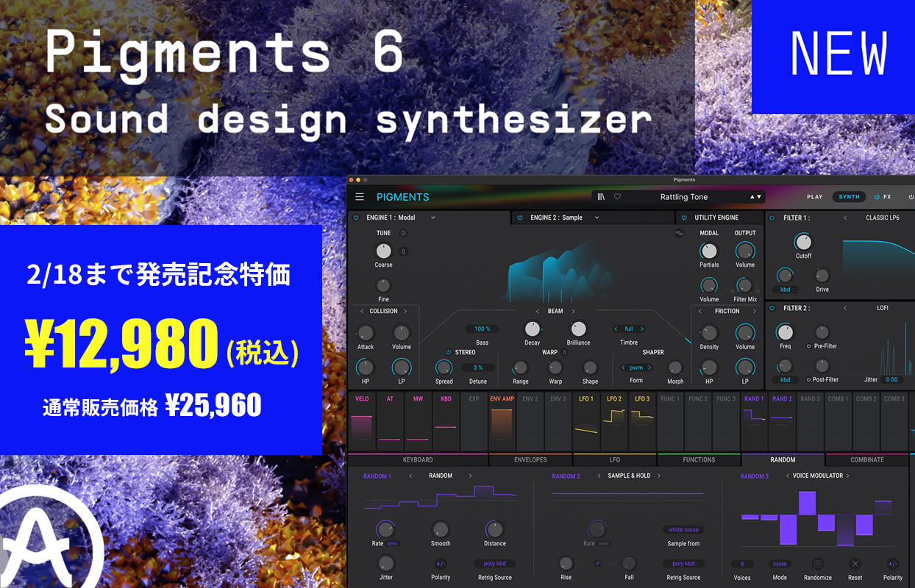This screenshot has height=588, width=915.
Task: Toggle Engine 2 power button
Action: [x=520, y=218]
